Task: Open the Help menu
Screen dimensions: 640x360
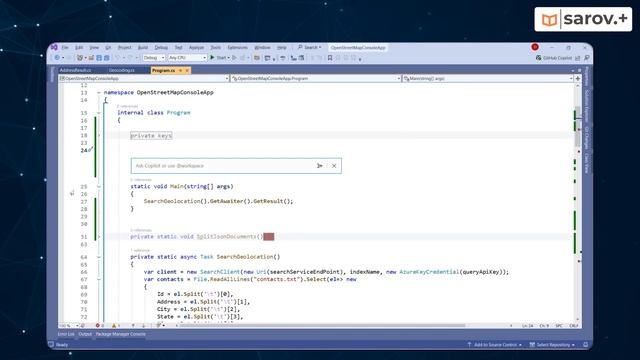Action: [282, 47]
